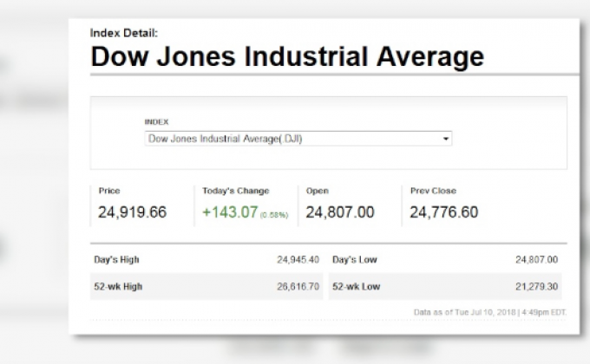Click the green +143.07 change value
590x364 pixels.
(x=229, y=212)
